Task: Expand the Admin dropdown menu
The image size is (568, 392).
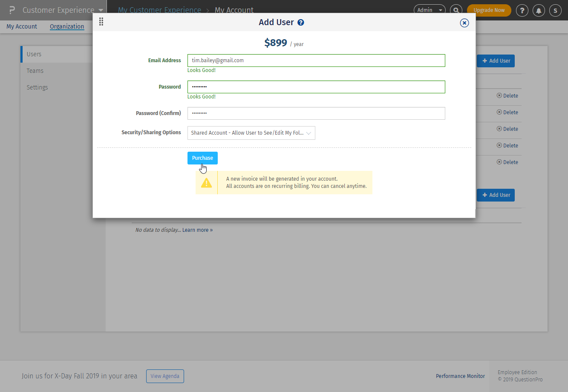Action: click(x=429, y=10)
